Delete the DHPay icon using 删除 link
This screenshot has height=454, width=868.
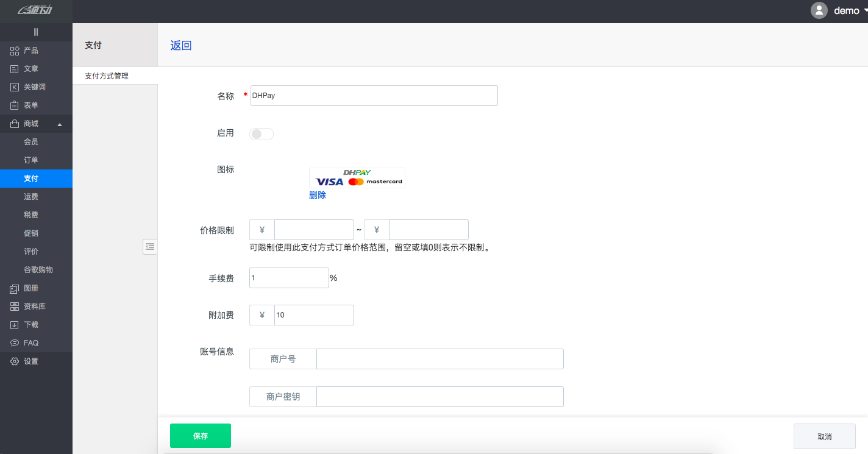coord(318,194)
